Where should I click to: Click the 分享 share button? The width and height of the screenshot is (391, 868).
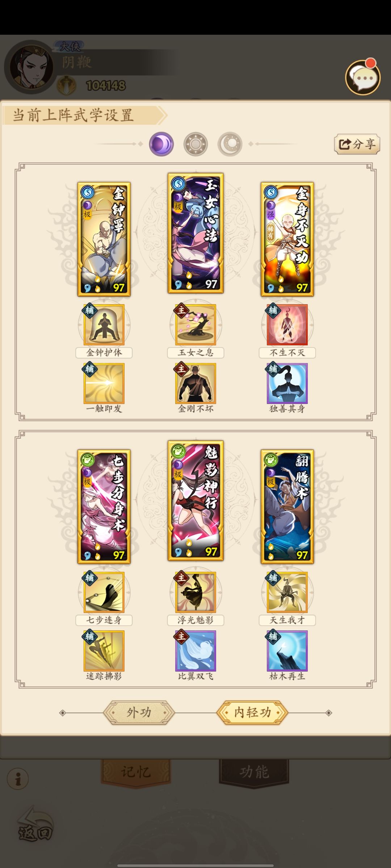(357, 144)
